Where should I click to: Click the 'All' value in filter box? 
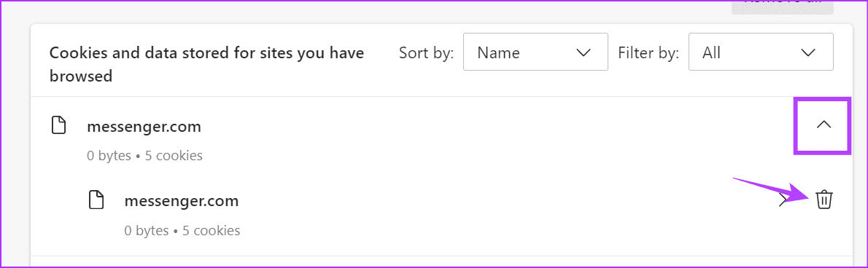711,52
